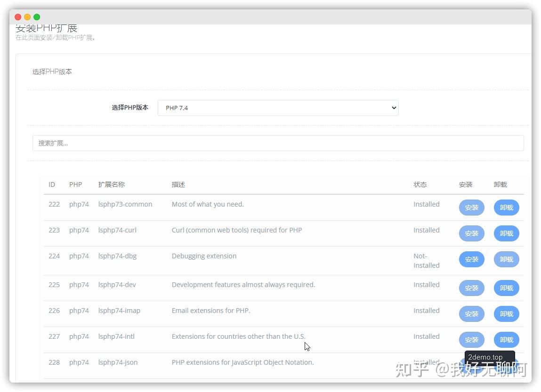Screen dimensions: 541x392
Task: Click ID cell 228
Action: [x=54, y=362]
